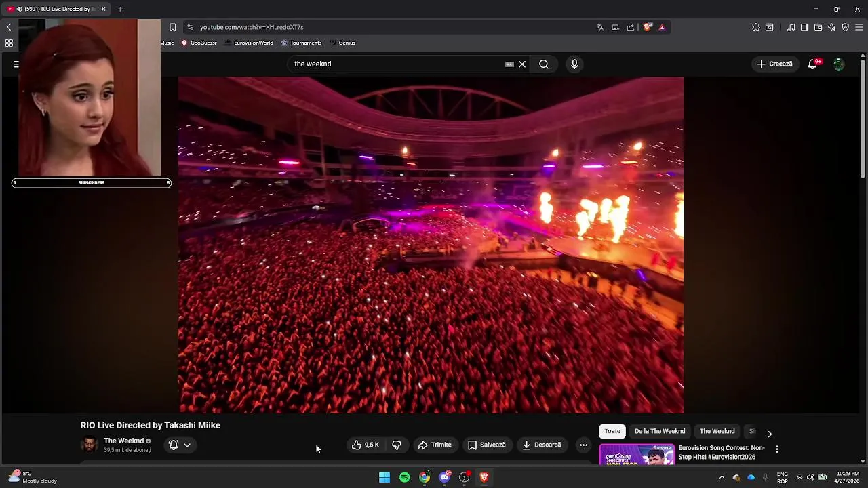Show more chips with the right arrow
The image size is (868, 488).
click(x=769, y=434)
